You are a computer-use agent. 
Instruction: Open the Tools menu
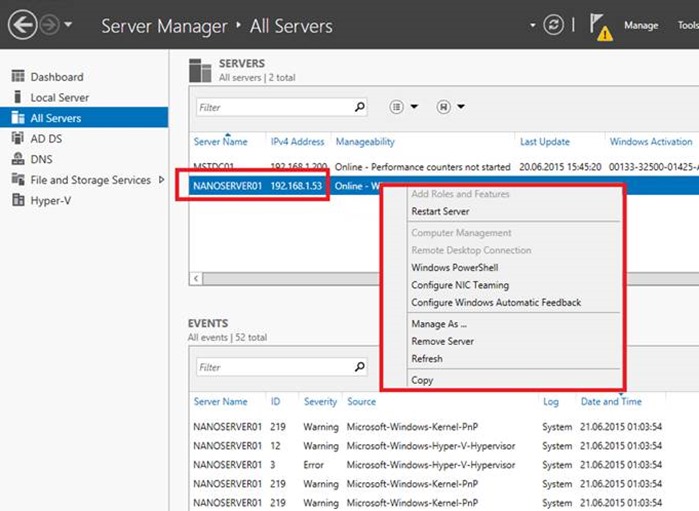[x=688, y=25]
